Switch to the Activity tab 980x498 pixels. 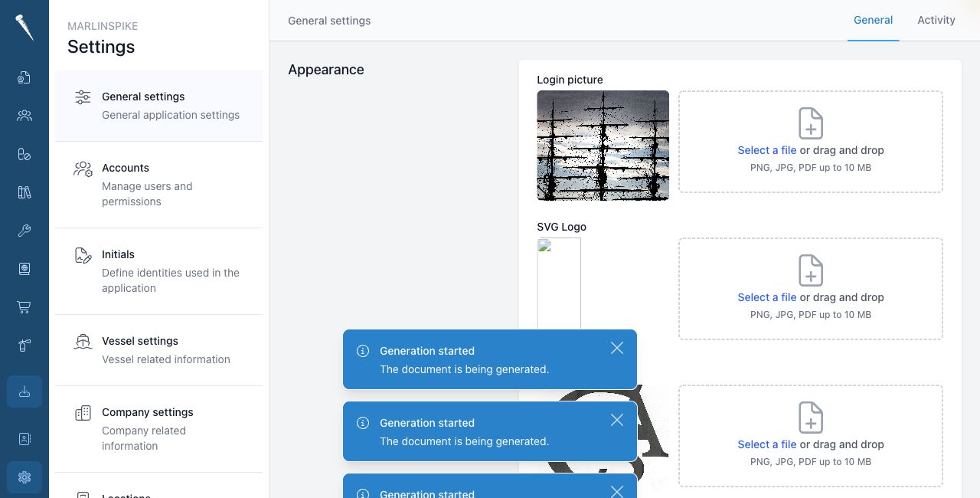click(x=936, y=20)
